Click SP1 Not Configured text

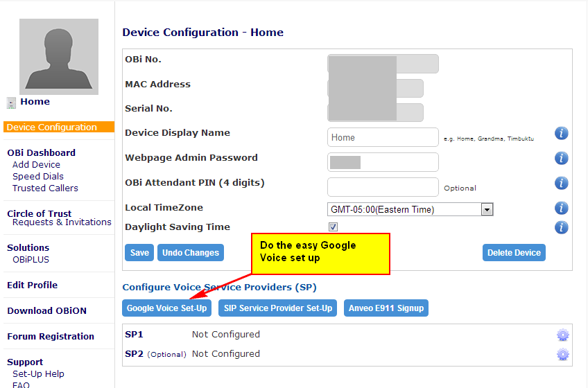226,335
